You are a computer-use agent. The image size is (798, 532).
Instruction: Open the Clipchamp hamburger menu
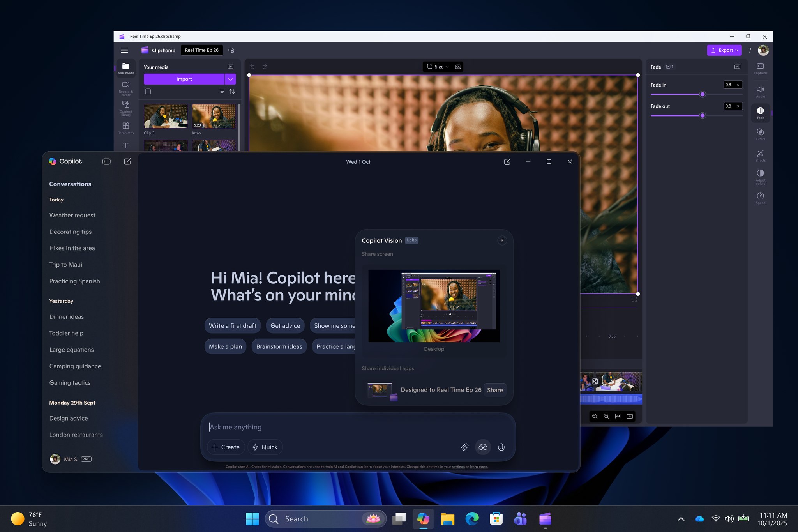pos(124,50)
